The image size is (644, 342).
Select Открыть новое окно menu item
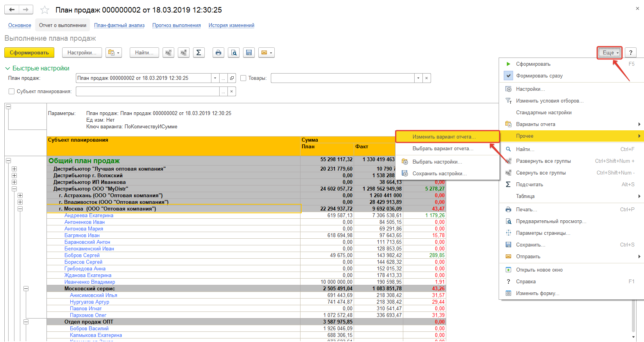coord(571,270)
